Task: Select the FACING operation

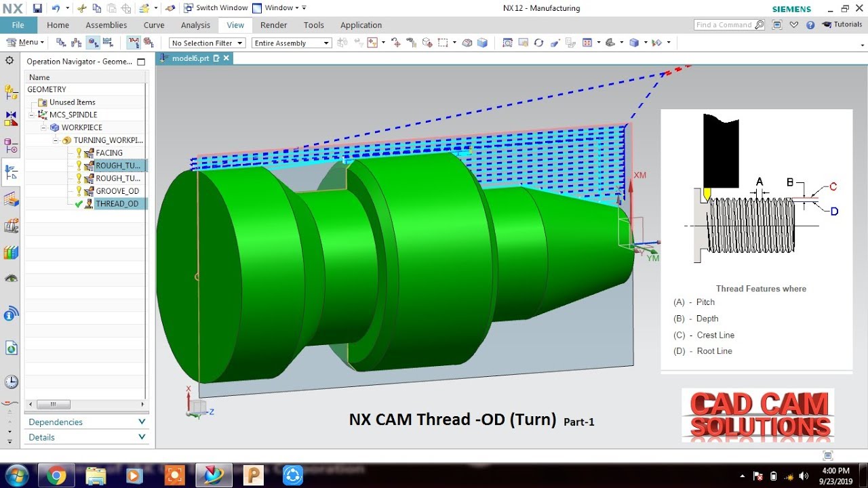Action: [109, 153]
